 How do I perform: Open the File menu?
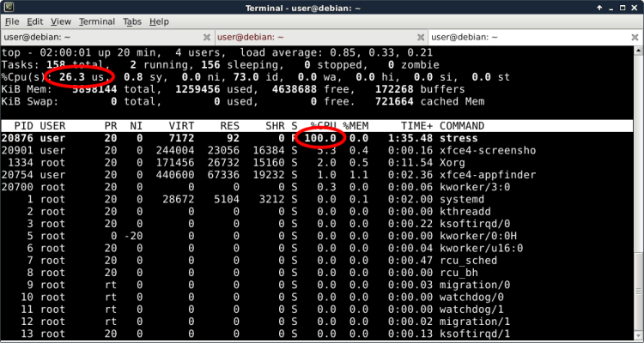12,21
